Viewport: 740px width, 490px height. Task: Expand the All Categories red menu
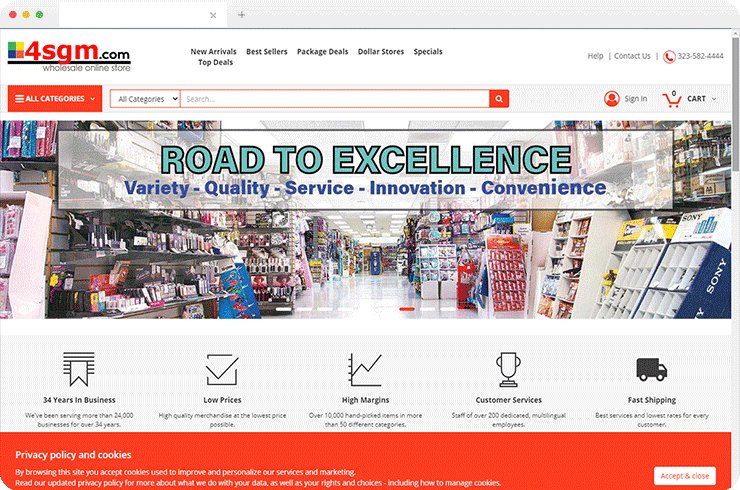56,99
